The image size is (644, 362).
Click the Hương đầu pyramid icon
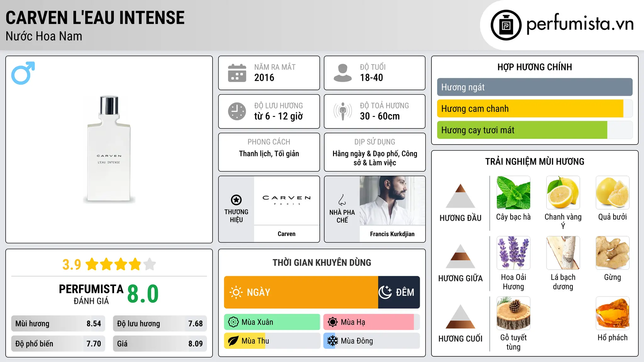461,196
